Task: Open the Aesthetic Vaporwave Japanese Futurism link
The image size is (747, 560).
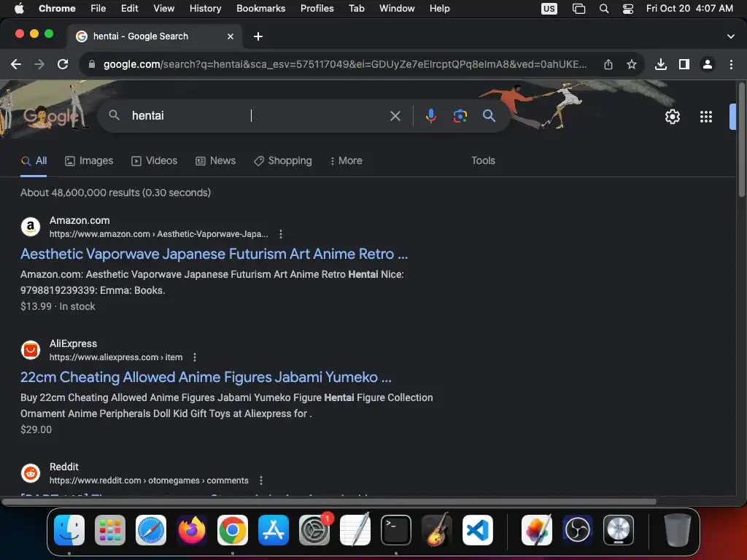Action: point(214,254)
